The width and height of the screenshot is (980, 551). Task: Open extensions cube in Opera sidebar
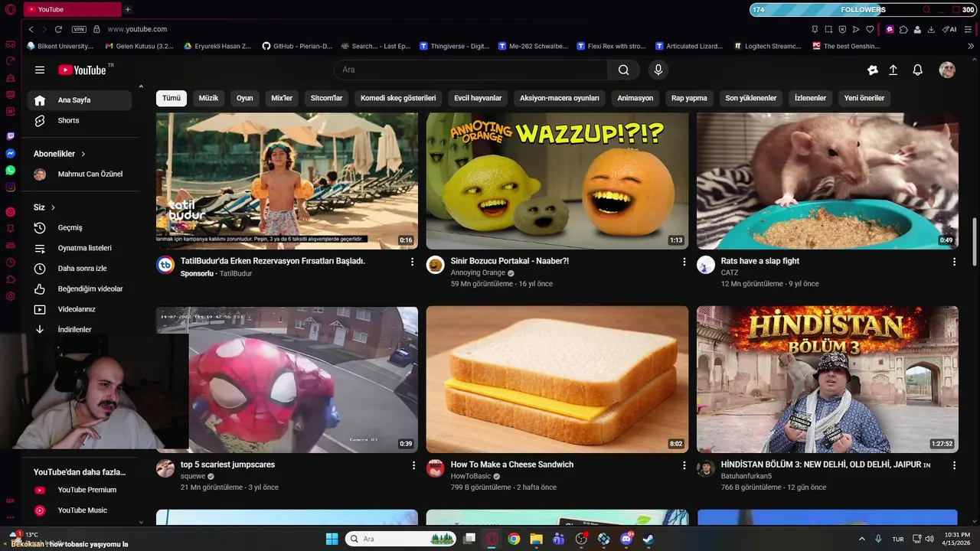coord(10,279)
